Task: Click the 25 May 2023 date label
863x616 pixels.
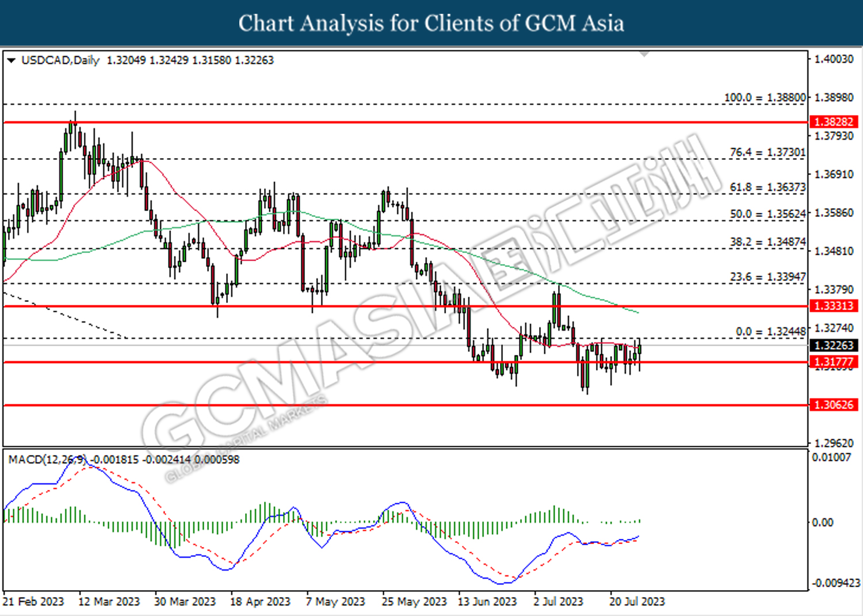Action: click(x=414, y=602)
